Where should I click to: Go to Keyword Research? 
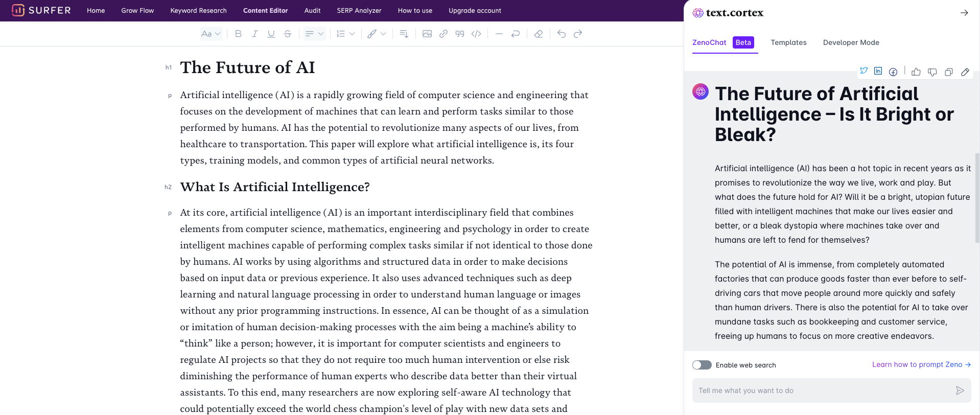[x=199, y=10]
